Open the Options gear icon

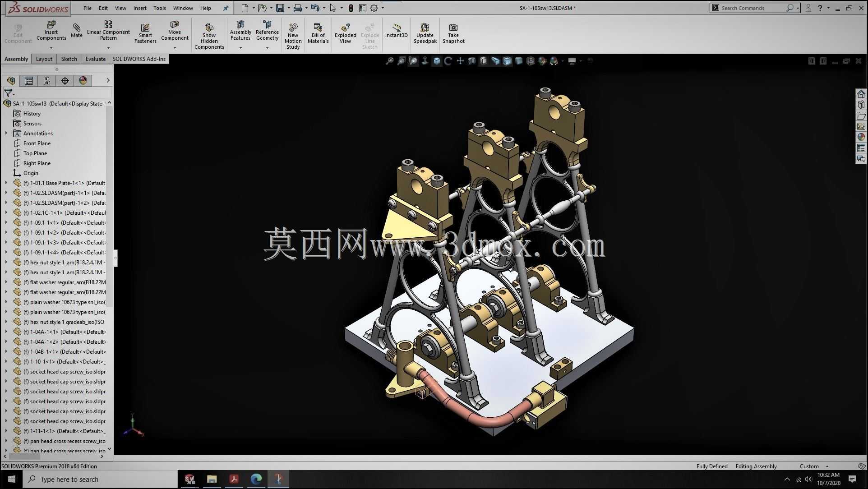point(374,8)
